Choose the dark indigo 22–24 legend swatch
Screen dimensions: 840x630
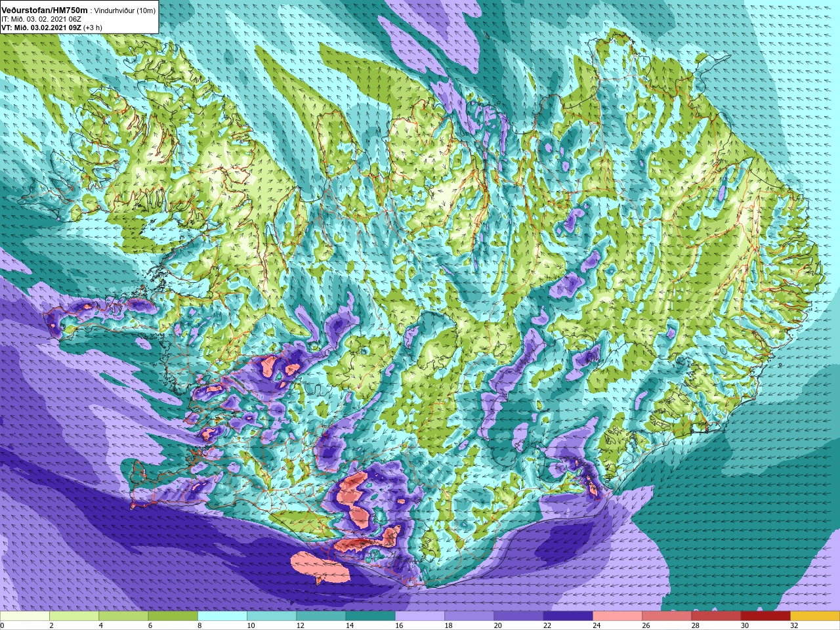click(568, 616)
